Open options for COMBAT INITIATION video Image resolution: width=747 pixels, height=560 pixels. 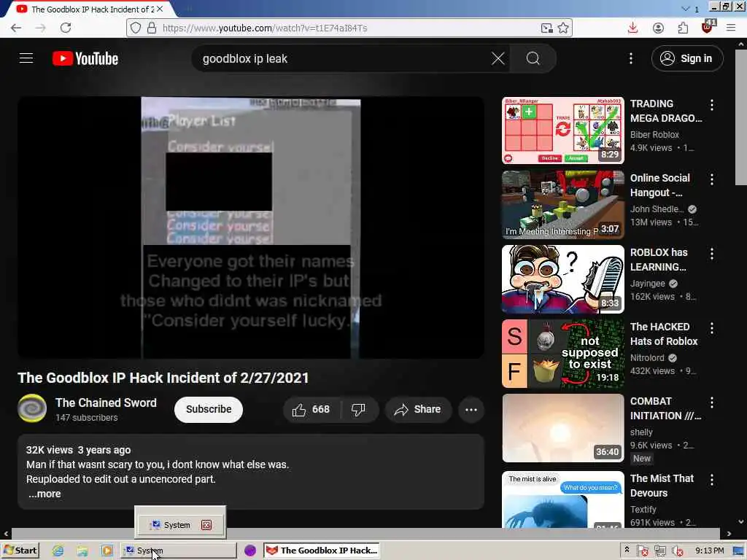pyautogui.click(x=712, y=402)
